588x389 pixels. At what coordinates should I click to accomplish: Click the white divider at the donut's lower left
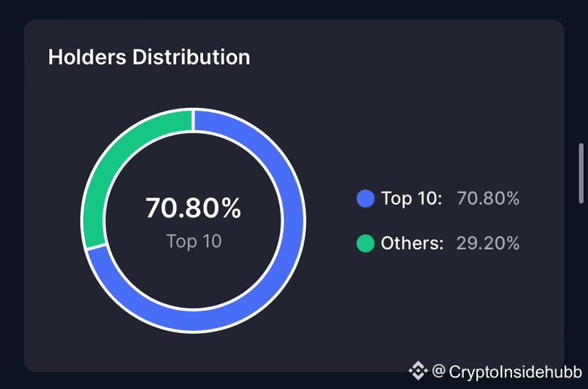click(x=96, y=247)
